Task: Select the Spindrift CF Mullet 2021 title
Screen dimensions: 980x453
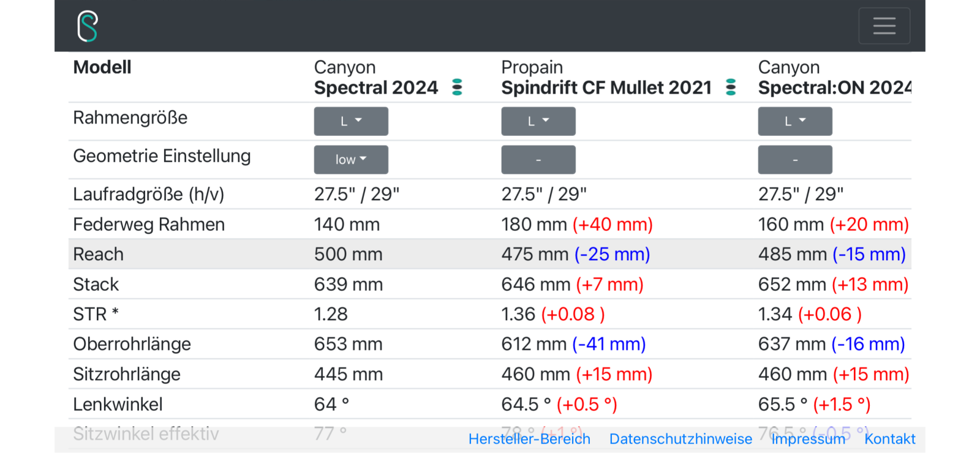Action: (606, 88)
